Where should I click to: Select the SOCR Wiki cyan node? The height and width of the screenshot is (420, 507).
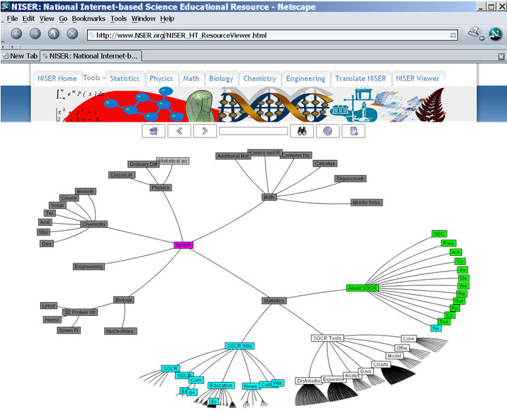point(240,346)
